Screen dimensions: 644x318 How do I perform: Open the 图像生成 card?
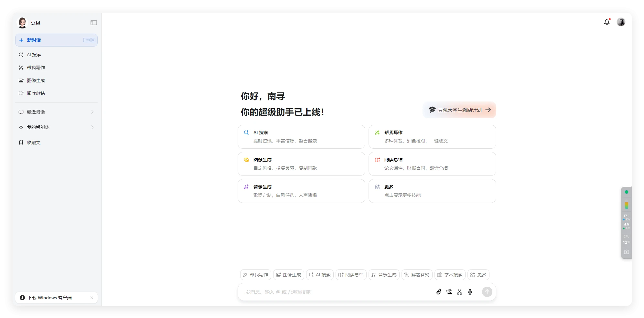coord(301,164)
